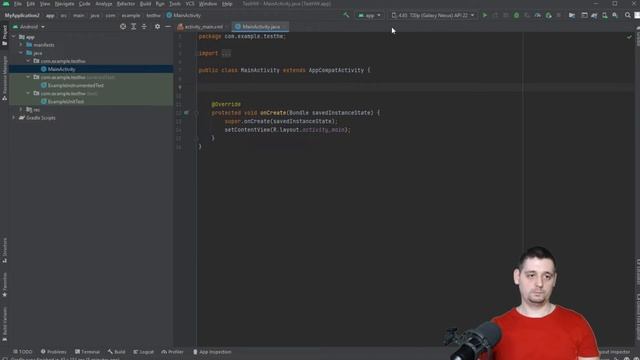The width and height of the screenshot is (640, 360).
Task: Open the Build Variants side tab
Action: [x=4, y=323]
